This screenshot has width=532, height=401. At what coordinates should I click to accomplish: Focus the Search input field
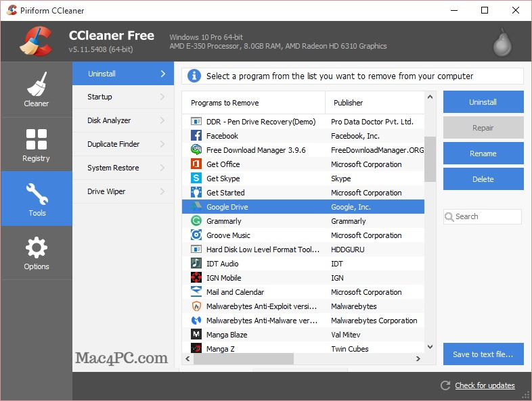pyautogui.click(x=482, y=216)
